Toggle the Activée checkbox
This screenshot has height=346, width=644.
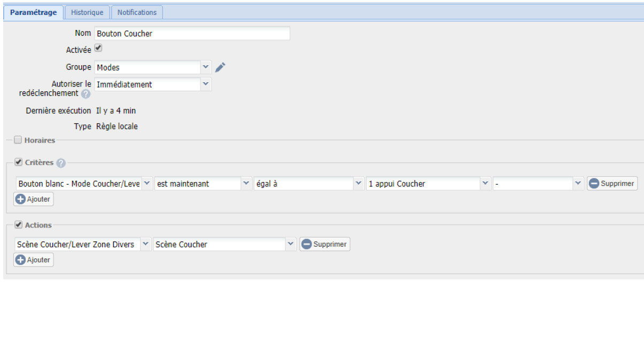pyautogui.click(x=98, y=48)
